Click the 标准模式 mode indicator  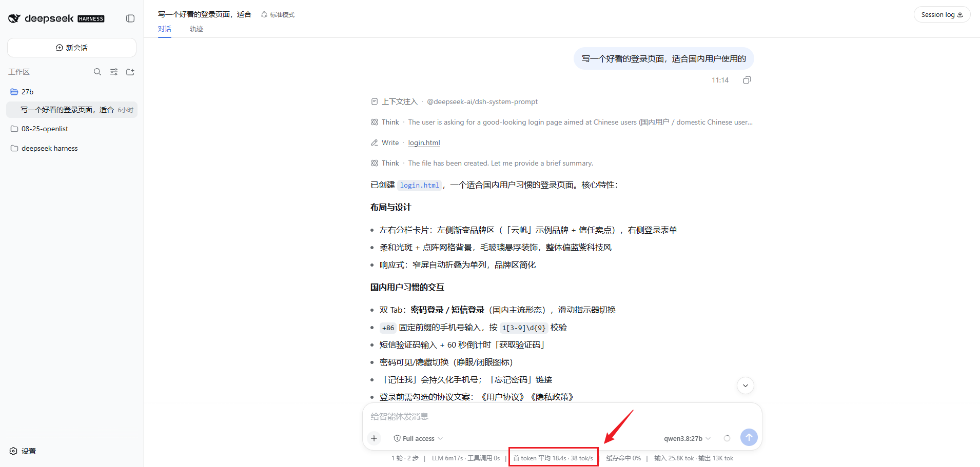(278, 14)
